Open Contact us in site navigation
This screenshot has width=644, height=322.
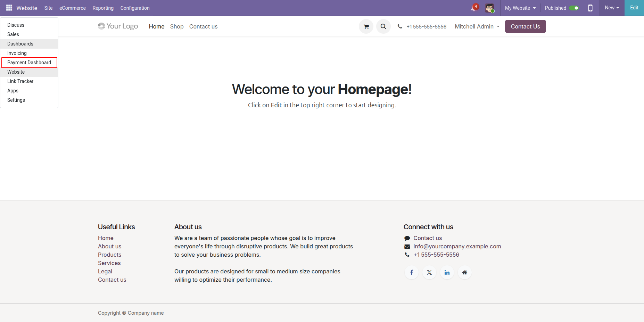coord(204,26)
